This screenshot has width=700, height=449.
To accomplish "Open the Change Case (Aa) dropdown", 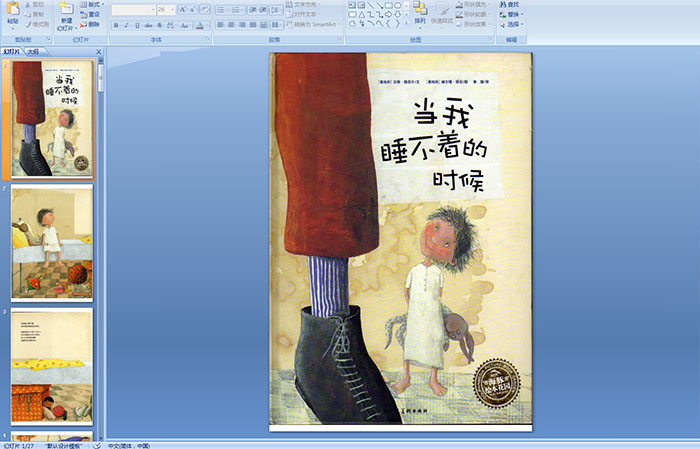I will click(185, 25).
